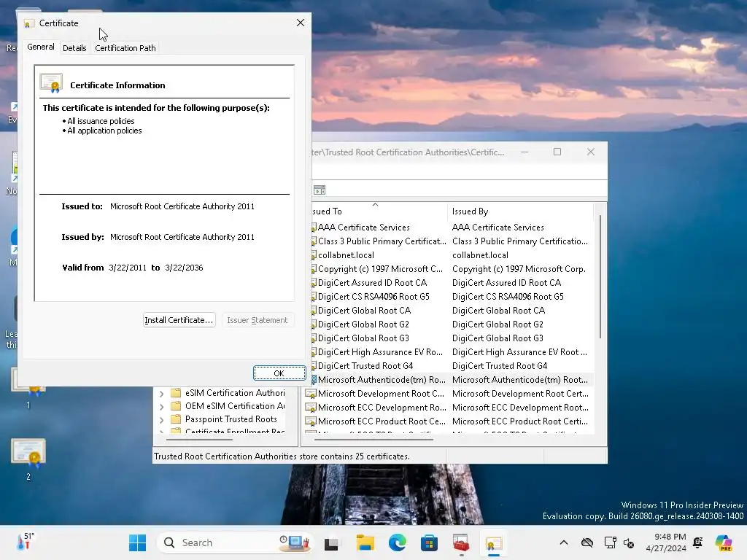747x560 pixels.
Task: Click Issued By cell for DigiCert Global Root G2
Action: click(498, 324)
